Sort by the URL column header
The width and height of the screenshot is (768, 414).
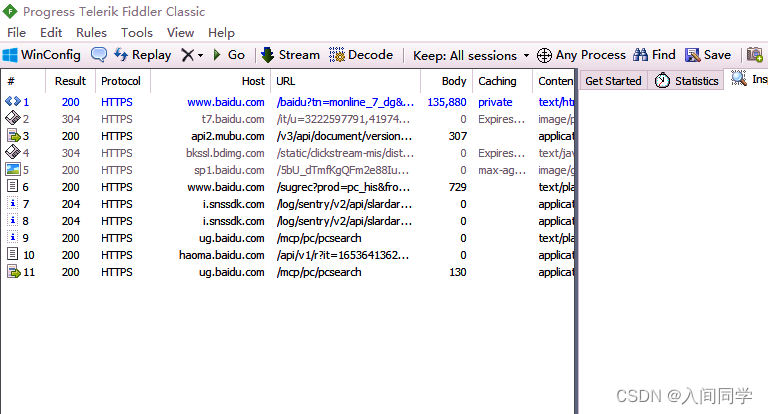click(x=345, y=81)
